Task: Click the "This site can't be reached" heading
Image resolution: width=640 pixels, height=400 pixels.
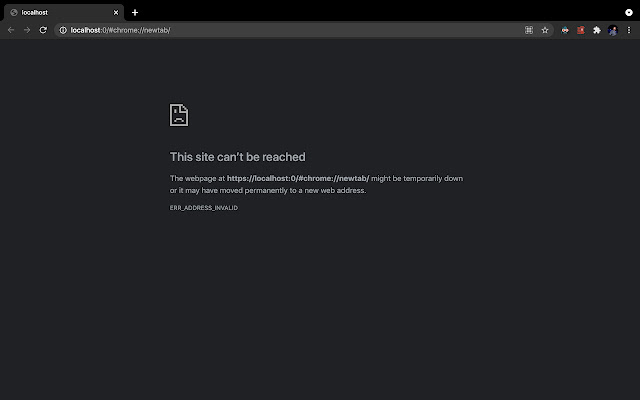Action: 238,157
